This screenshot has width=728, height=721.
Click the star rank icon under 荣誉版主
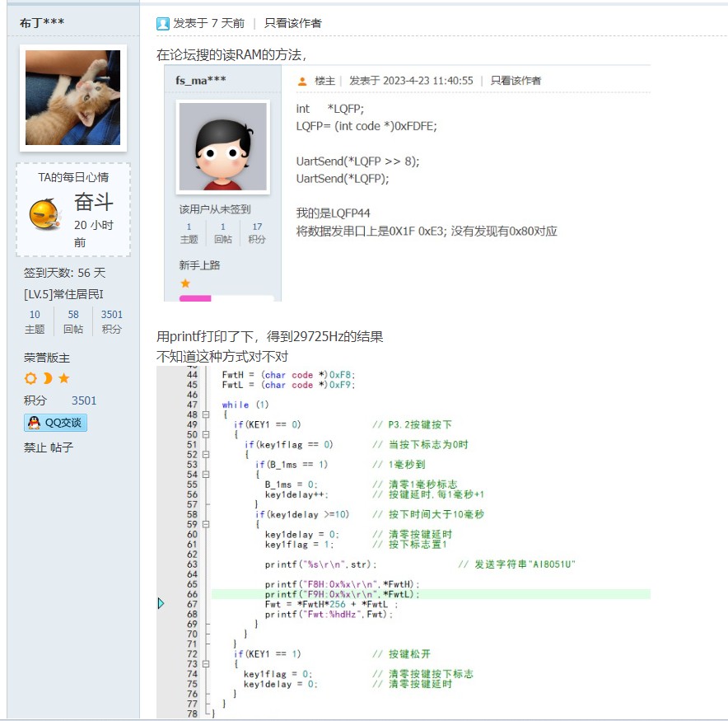(x=64, y=378)
